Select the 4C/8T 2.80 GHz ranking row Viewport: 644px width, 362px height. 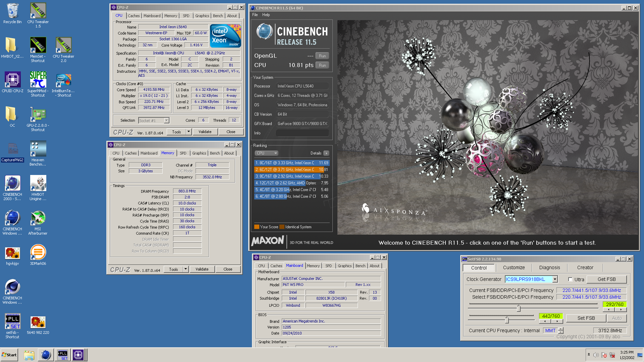coord(292,196)
